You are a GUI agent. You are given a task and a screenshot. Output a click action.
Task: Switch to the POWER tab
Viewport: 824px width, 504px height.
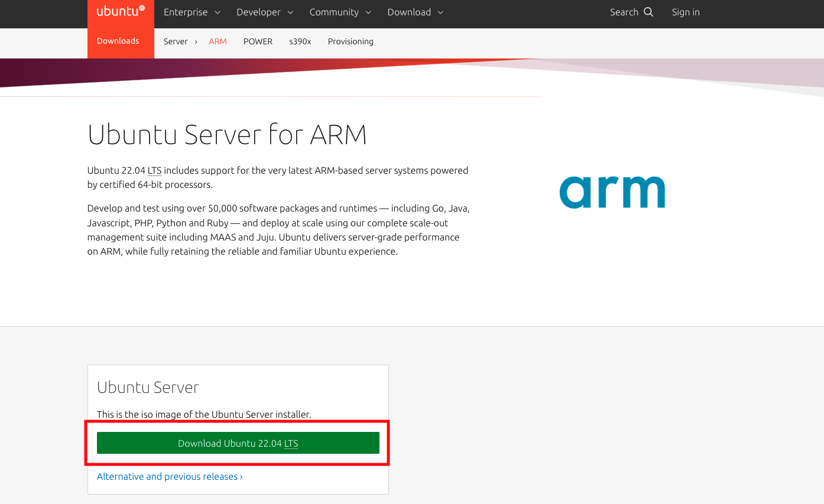click(x=258, y=41)
